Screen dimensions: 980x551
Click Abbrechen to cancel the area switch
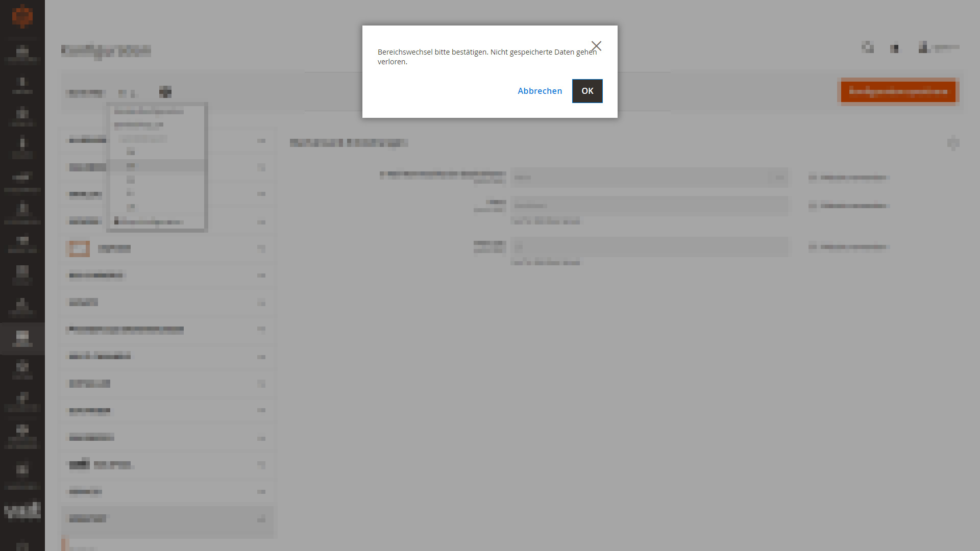540,91
